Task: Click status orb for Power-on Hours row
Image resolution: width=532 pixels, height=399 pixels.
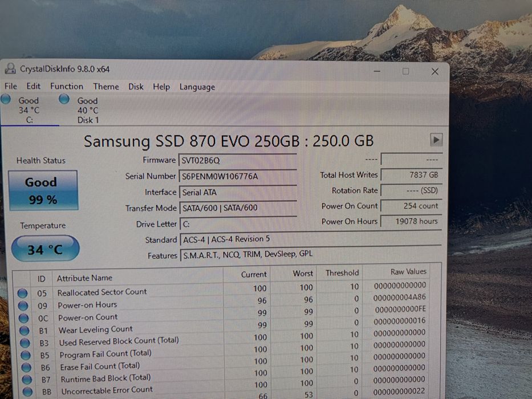Action: [23, 306]
